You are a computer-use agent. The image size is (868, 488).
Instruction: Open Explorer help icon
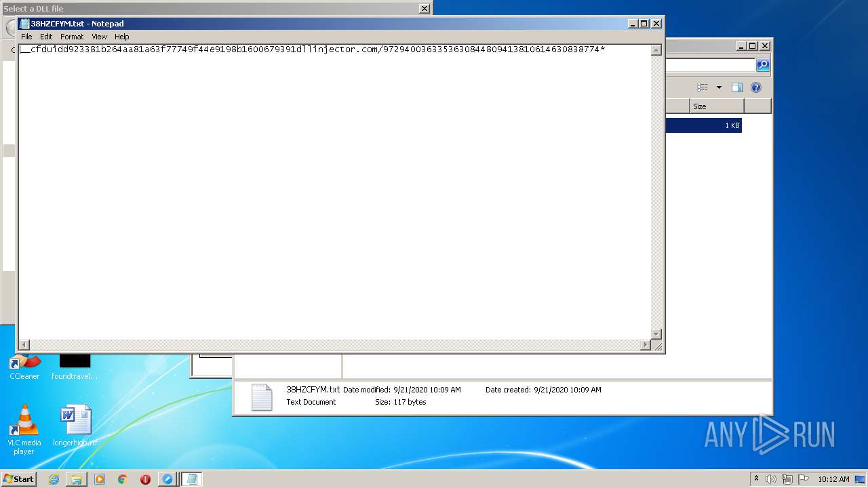tap(756, 87)
